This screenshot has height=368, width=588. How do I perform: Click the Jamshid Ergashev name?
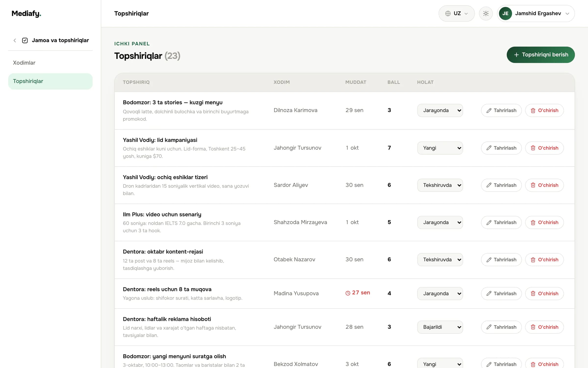pyautogui.click(x=538, y=13)
